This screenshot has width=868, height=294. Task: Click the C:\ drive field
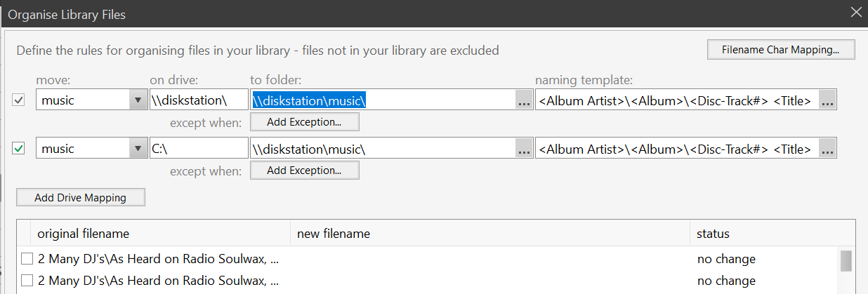[198, 149]
